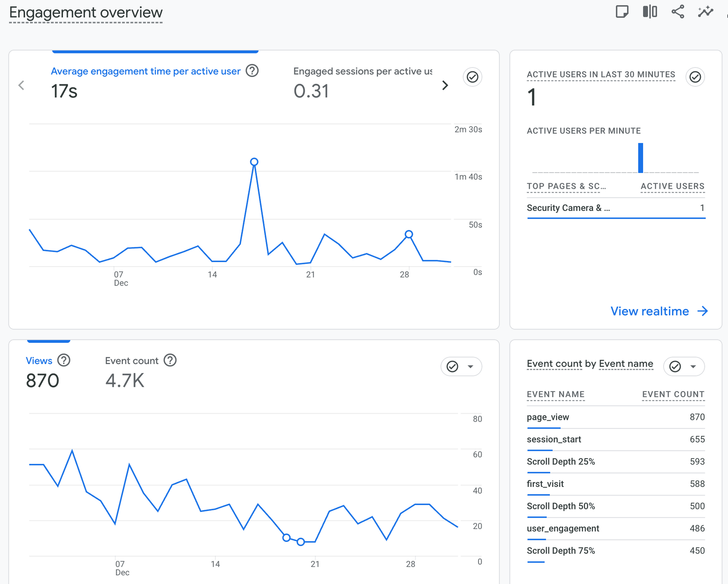
Task: Click help icon beside Average engagement time
Action: 252,71
